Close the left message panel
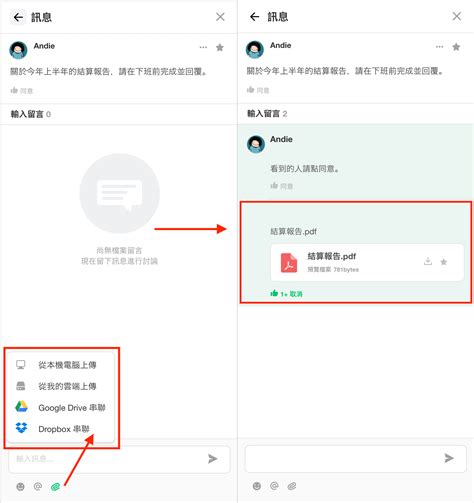Viewport: 474px width, 503px height. tap(220, 17)
